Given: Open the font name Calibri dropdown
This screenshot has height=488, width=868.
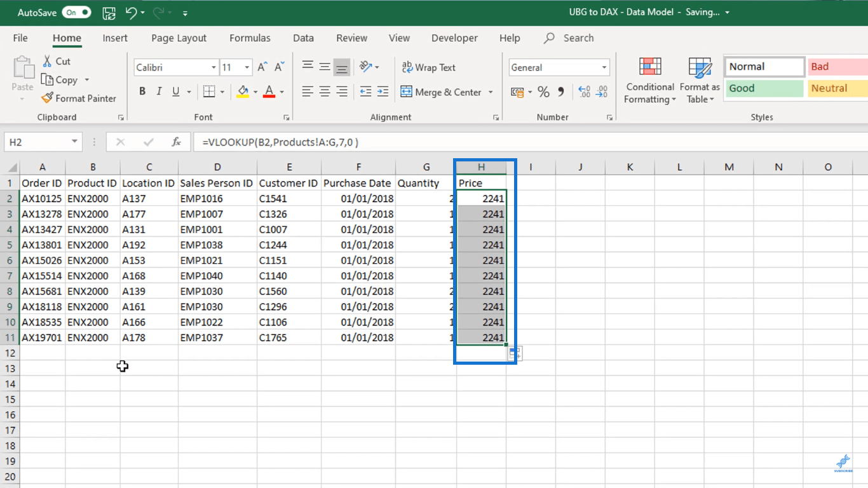Looking at the screenshot, I should click(x=214, y=67).
